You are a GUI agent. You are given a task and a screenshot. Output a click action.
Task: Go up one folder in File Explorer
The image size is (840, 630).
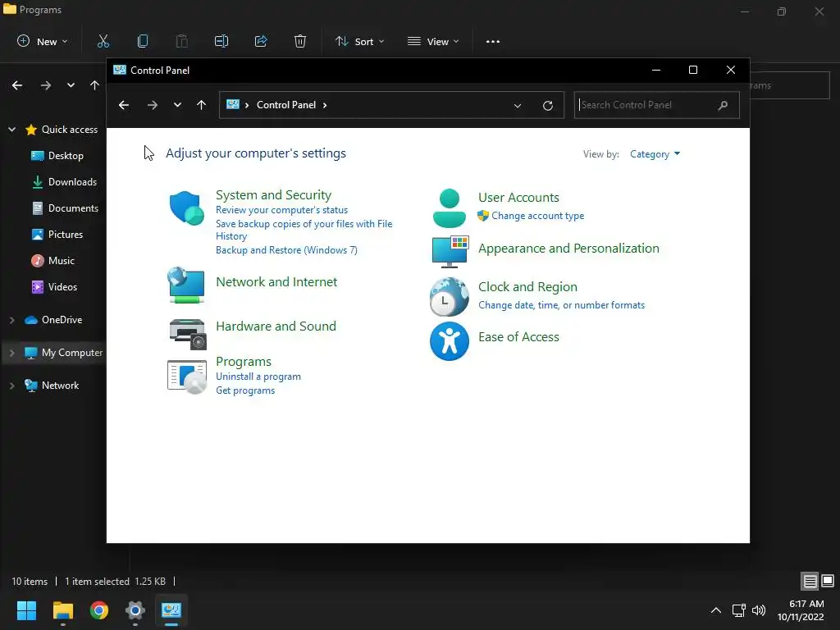(x=95, y=85)
